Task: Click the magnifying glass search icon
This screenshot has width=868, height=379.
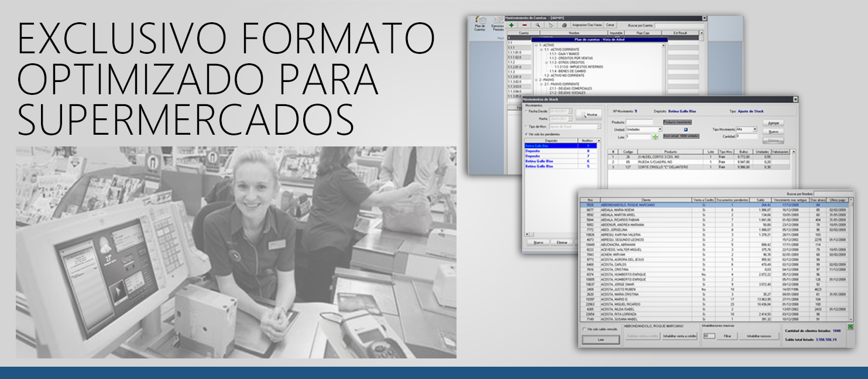Action: coord(537,25)
